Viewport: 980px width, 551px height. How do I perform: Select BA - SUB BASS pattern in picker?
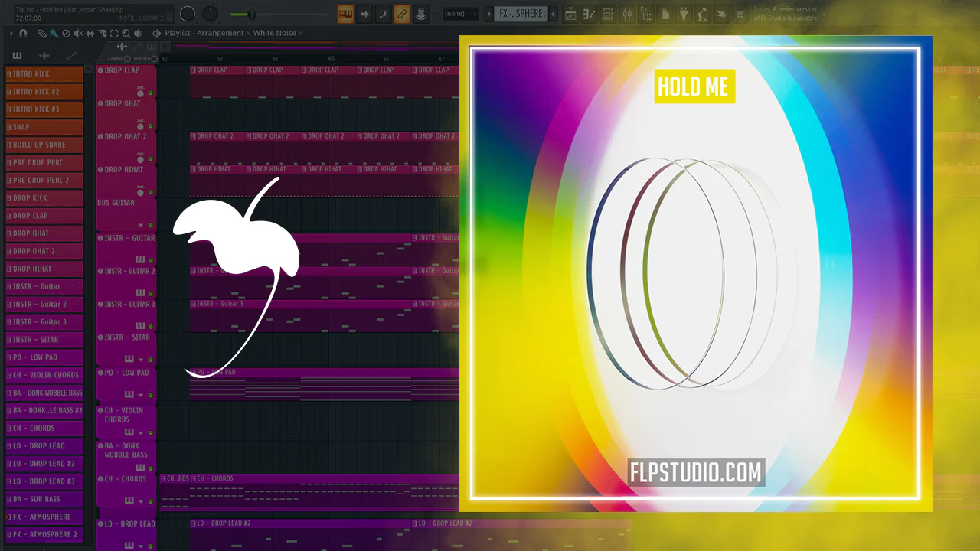(x=44, y=499)
